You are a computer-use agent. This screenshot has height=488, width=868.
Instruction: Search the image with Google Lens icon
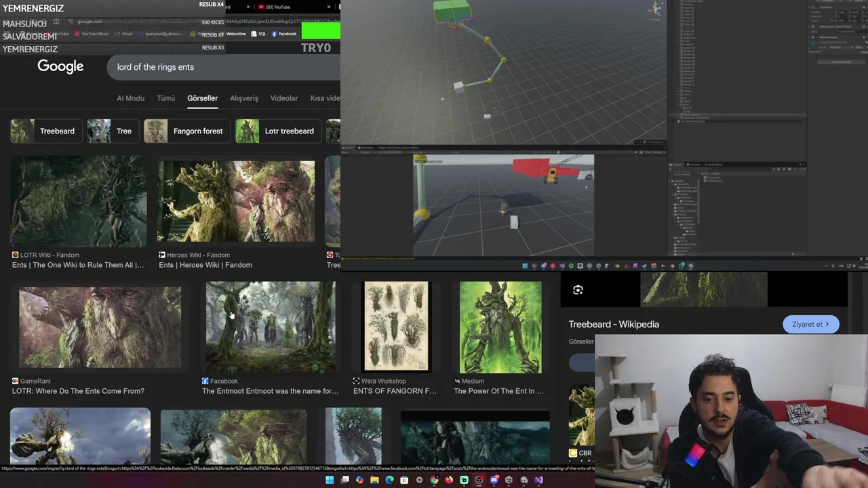[578, 290]
